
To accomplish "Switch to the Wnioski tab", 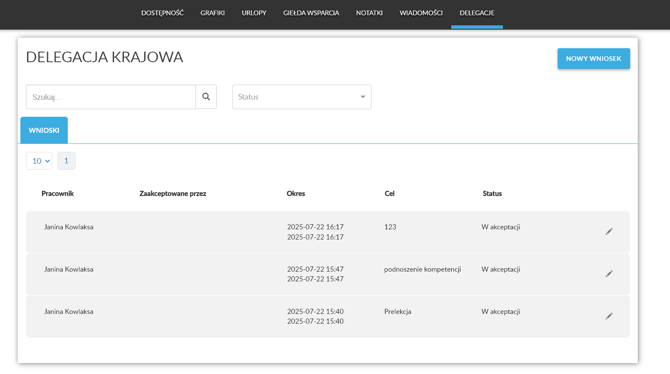I will pos(44,130).
